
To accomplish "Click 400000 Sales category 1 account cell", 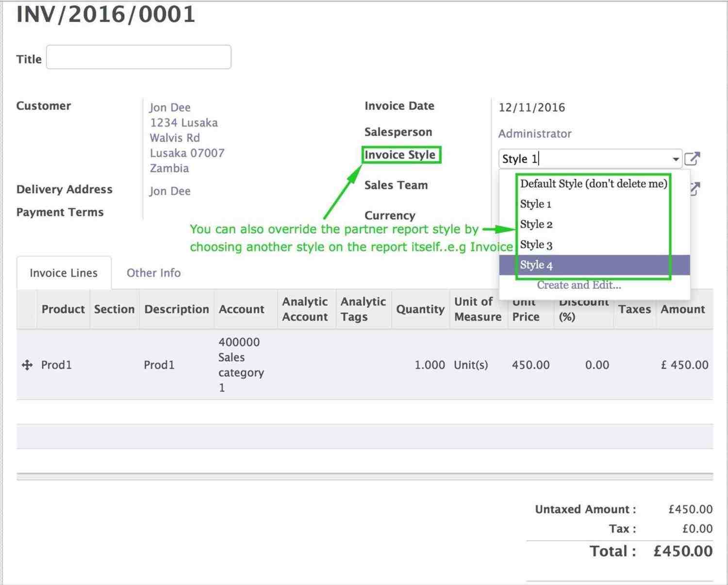I will (241, 365).
